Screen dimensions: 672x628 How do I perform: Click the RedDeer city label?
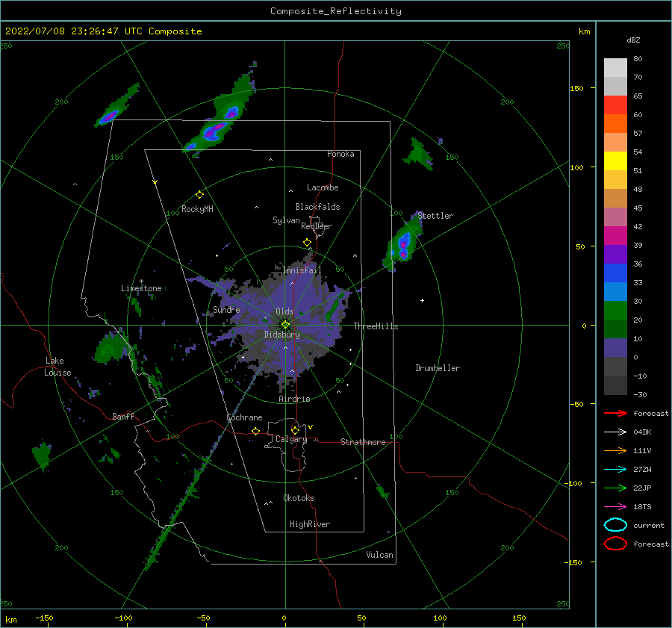[x=317, y=226]
